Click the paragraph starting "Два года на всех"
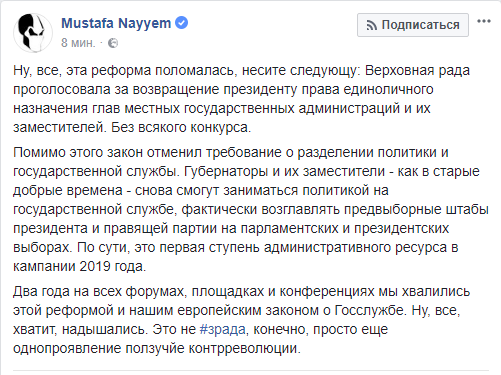 (x=242, y=320)
